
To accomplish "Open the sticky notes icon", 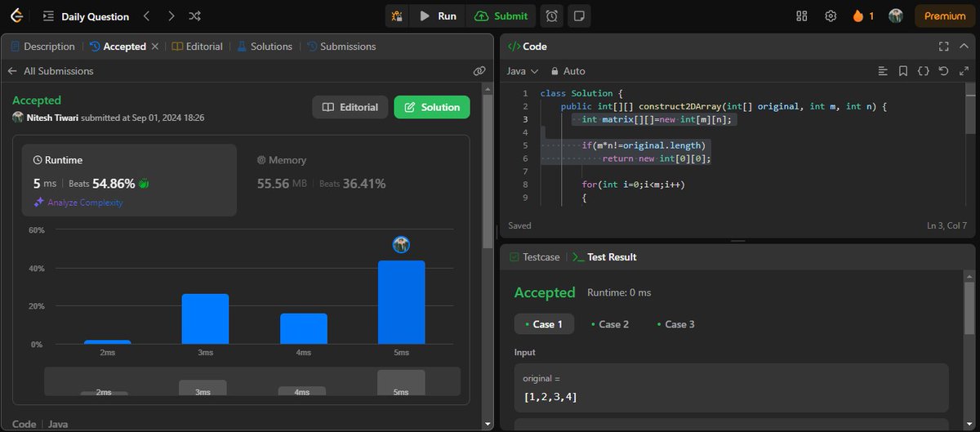I will pos(578,16).
